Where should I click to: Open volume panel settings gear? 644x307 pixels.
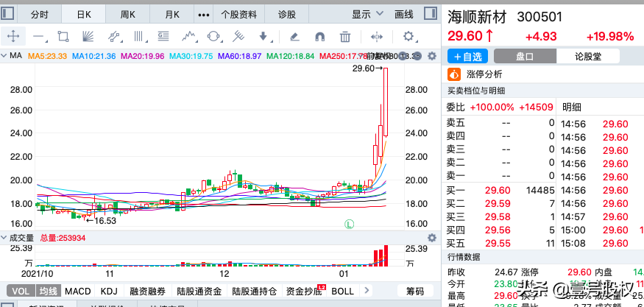point(431,238)
